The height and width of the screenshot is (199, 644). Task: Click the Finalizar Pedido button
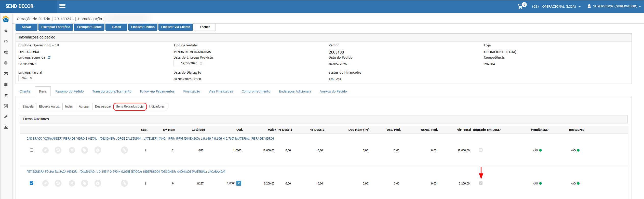click(143, 27)
